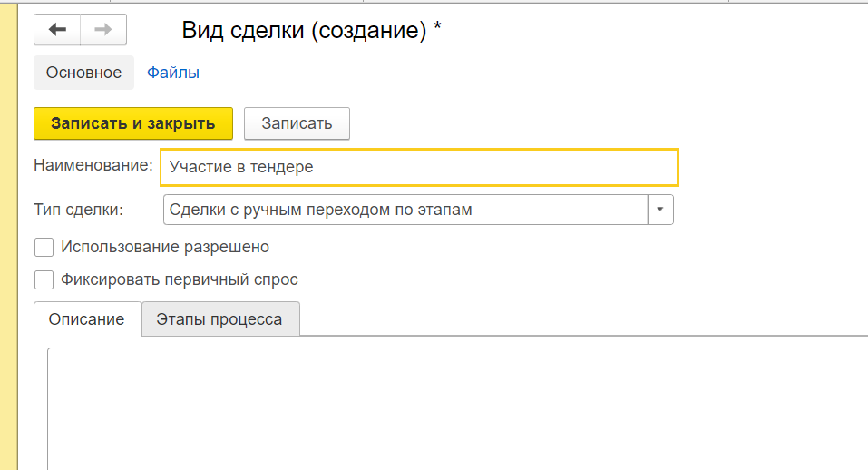The image size is (868, 470).
Task: Open the Основное section
Action: click(83, 73)
